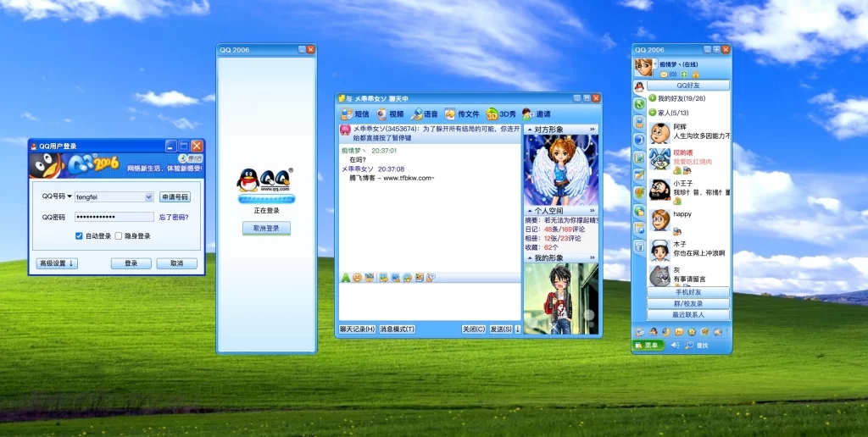868x437 pixels.
Task: Click 查找 search magnifier in QQ panel
Action: 697,346
